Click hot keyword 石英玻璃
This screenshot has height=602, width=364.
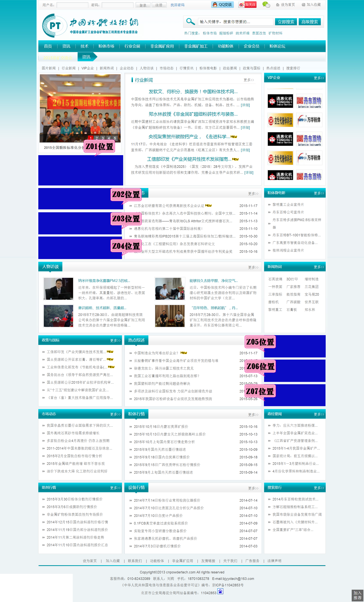(x=275, y=279)
